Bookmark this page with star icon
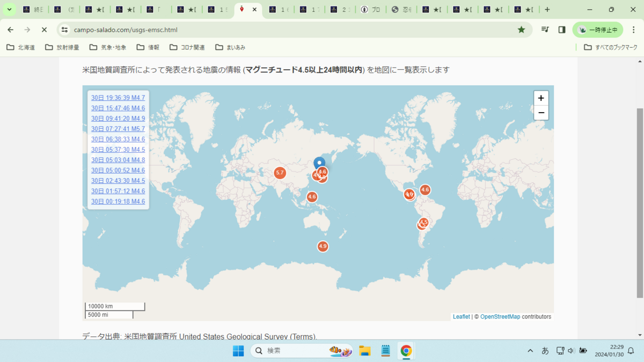This screenshot has height=362, width=644. point(521,30)
